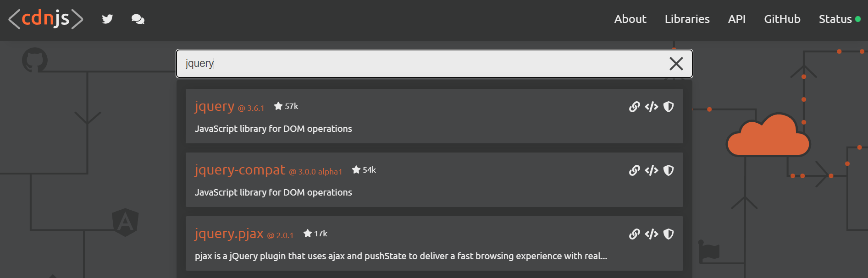Screen dimensions: 868x278
Task: Click jquery-compat's 'JavaScript library for DOM operations' description
Action: pos(273,192)
